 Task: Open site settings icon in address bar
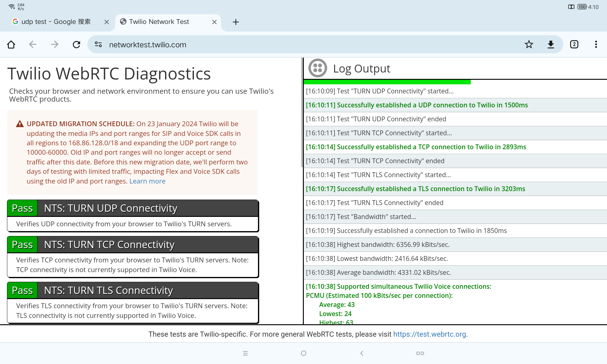pos(98,45)
